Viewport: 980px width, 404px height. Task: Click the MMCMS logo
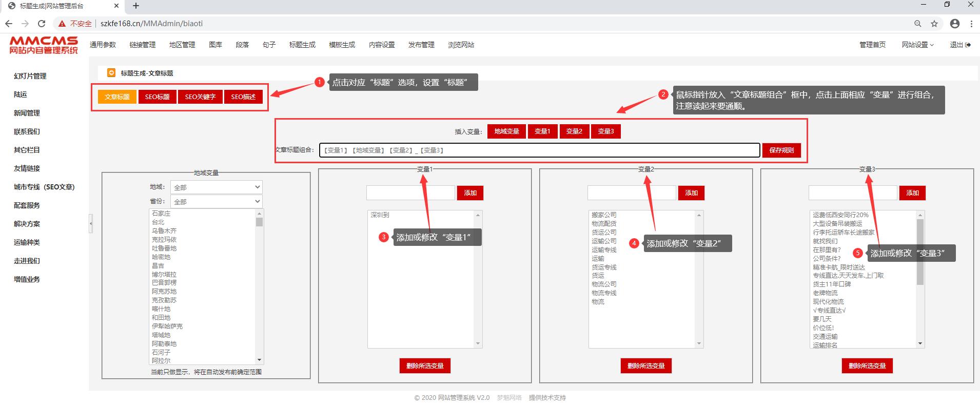pyautogui.click(x=44, y=45)
